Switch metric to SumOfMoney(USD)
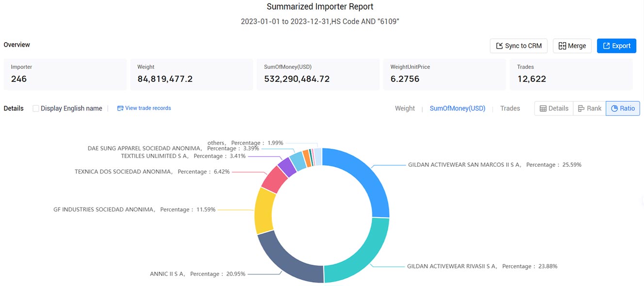Image resolution: width=644 pixels, height=286 pixels. coord(458,109)
